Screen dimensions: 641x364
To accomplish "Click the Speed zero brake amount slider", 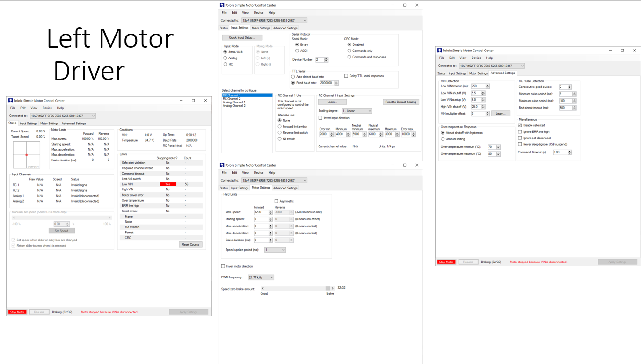I will [x=297, y=289].
